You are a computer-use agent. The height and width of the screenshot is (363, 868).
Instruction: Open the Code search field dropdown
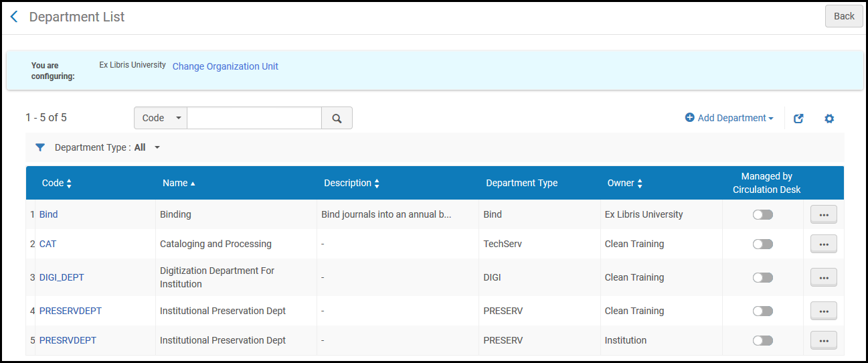pyautogui.click(x=161, y=118)
